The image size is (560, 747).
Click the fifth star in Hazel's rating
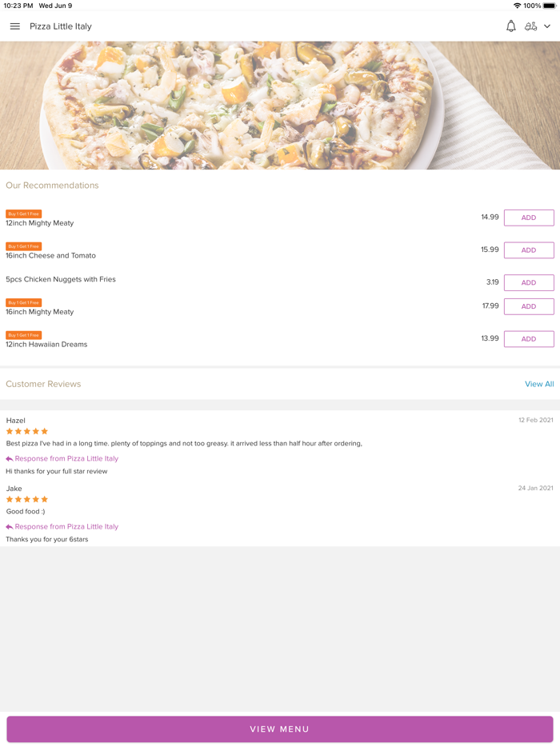pos(45,431)
